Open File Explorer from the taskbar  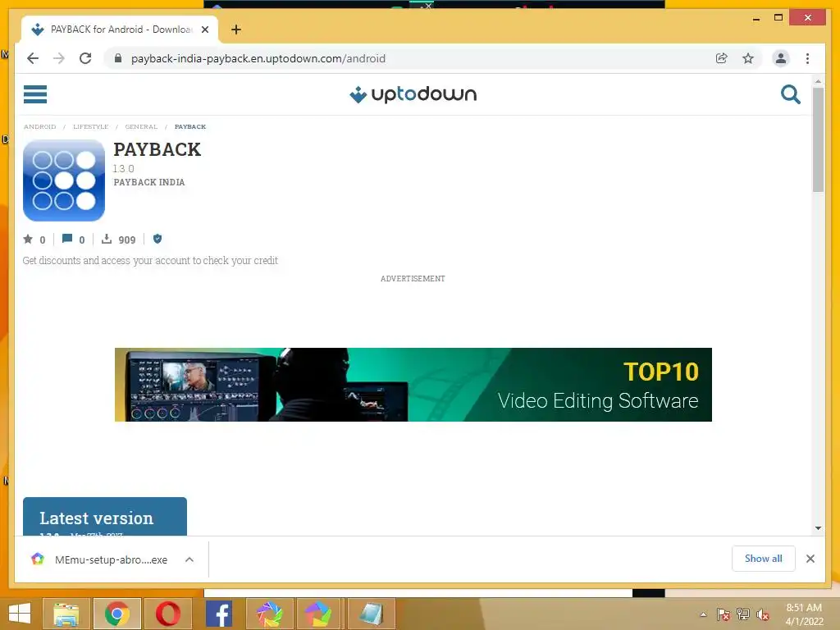66,614
